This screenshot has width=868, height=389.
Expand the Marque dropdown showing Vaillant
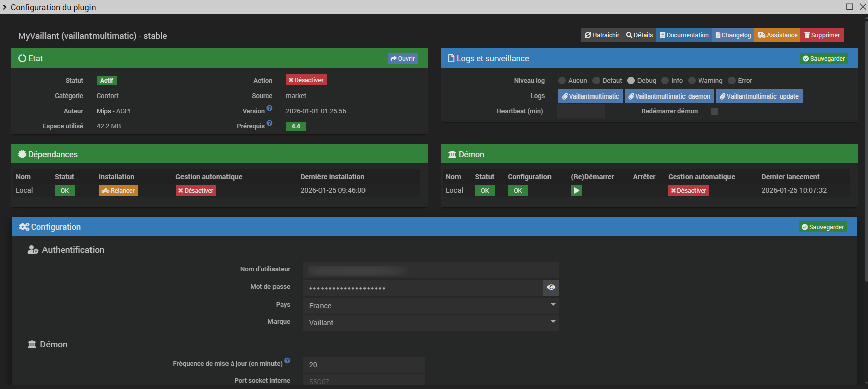click(431, 322)
